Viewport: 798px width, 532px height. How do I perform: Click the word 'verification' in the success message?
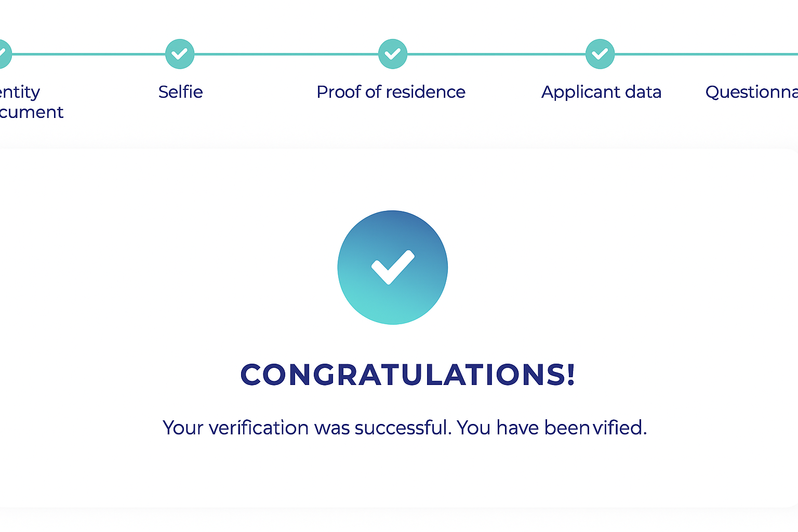pyautogui.click(x=259, y=428)
